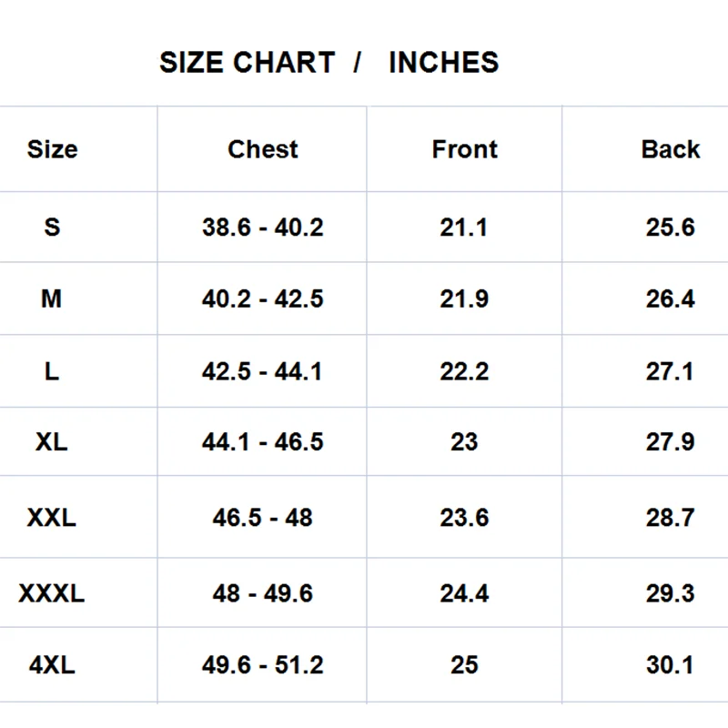Click back measurement 27.9
Screen dimensions: 728x728
tap(671, 442)
